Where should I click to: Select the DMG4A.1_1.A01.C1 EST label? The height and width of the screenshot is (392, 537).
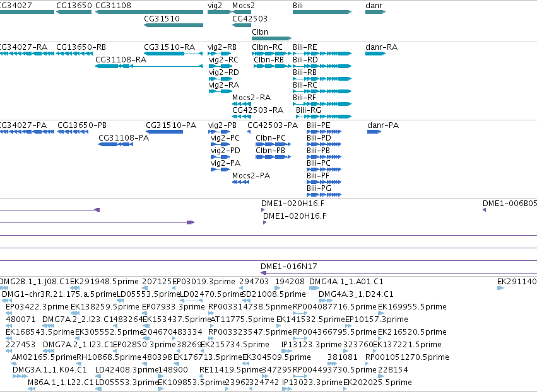tap(346, 282)
